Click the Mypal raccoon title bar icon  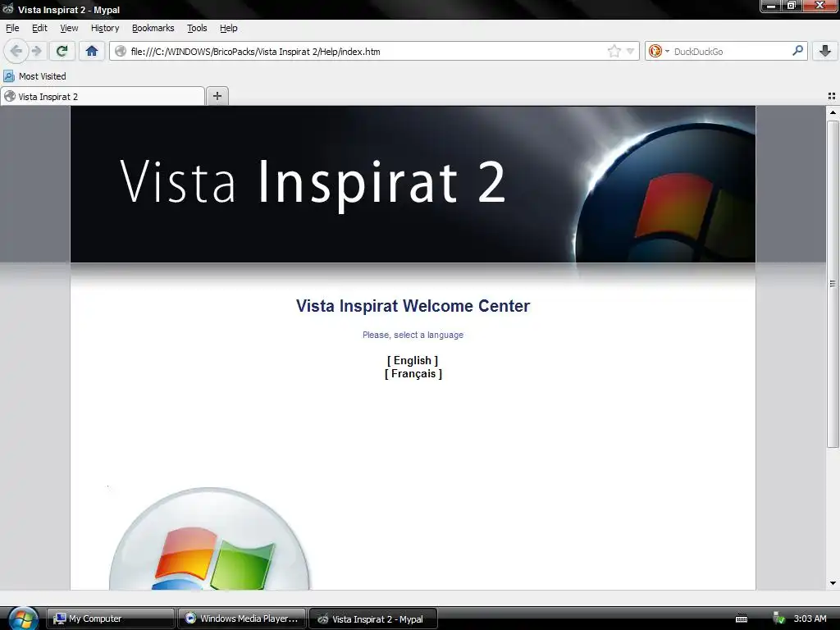tap(8, 8)
